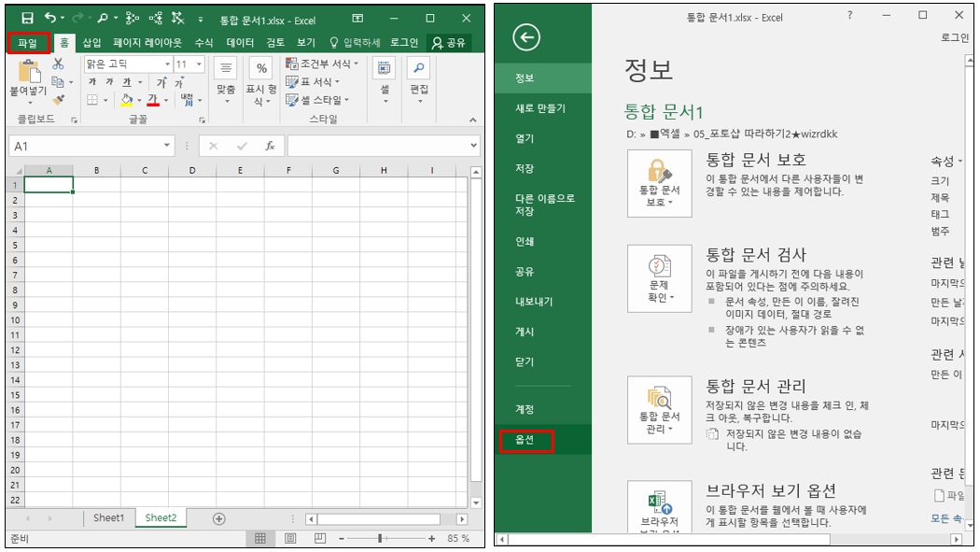Click the 통합 문서 관리 manage workbook button
The width and height of the screenshot is (980, 552).
(659, 409)
